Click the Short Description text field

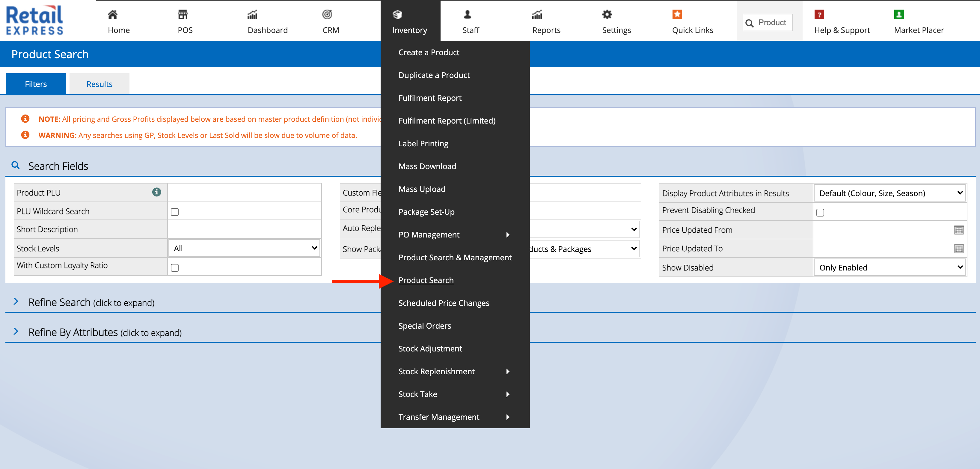point(244,229)
